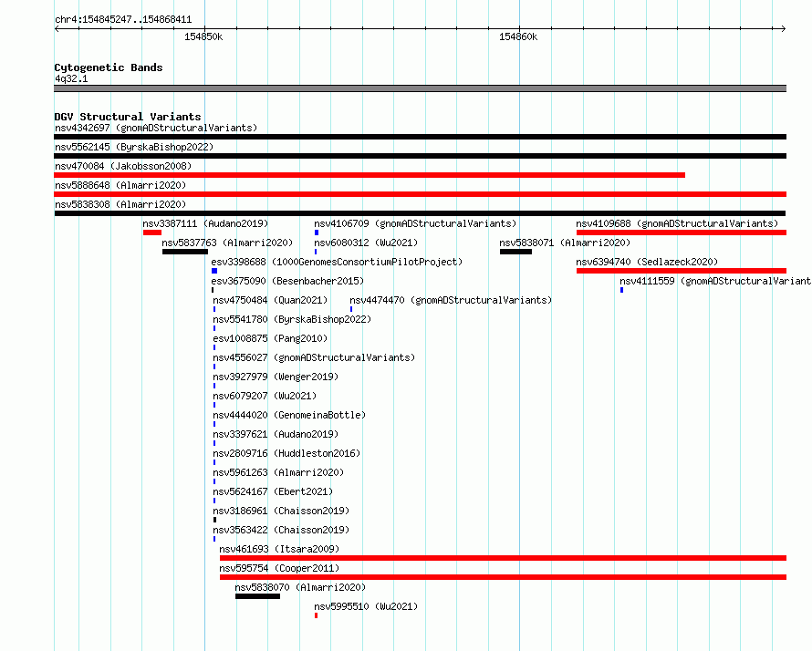The image size is (812, 651).
Task: Click the DGV Structural Variants track title
Action: [128, 117]
